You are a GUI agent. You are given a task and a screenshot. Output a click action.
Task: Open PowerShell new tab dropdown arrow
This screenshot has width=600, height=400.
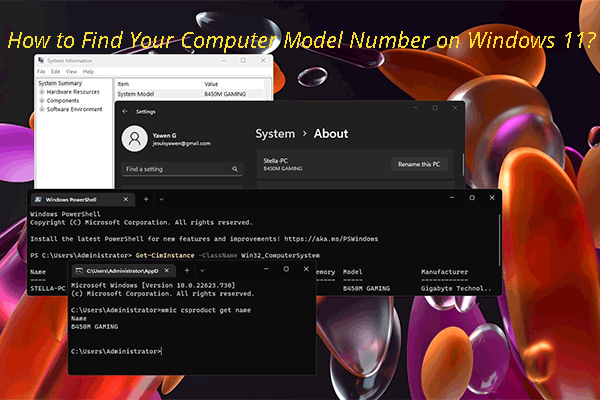pyautogui.click(x=161, y=199)
